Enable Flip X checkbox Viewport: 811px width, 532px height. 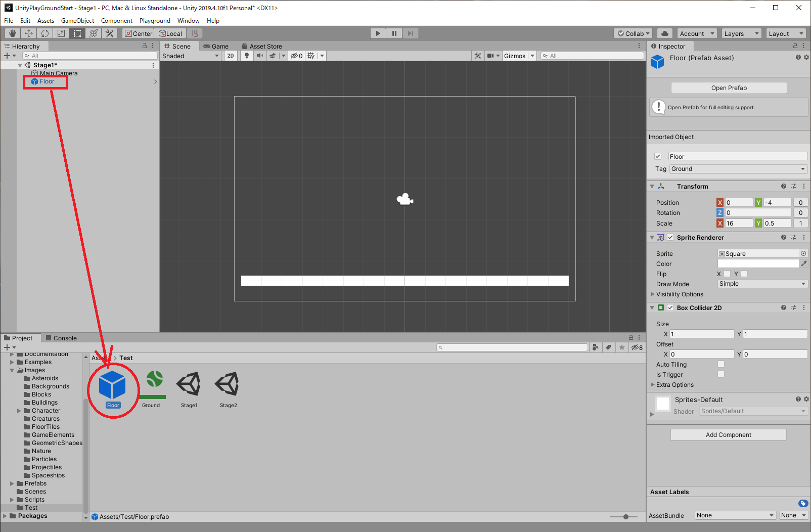click(727, 274)
